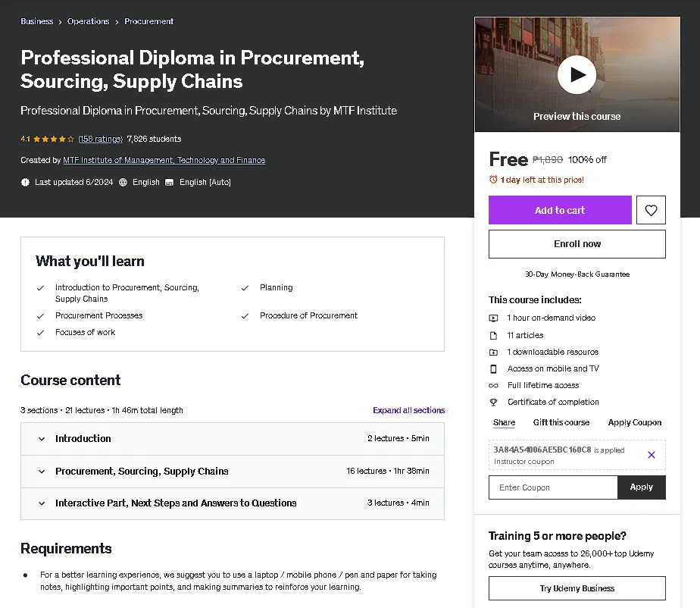Click the Enroll now button
700x608 pixels.
[x=577, y=244]
